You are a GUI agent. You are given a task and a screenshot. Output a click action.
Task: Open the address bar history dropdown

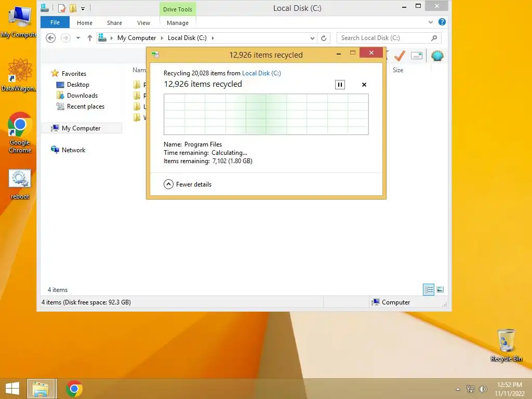[312, 38]
